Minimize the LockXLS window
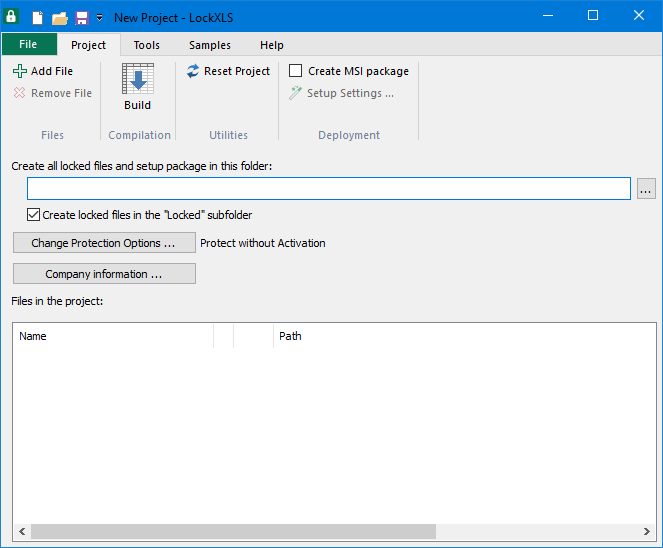 [548, 16]
